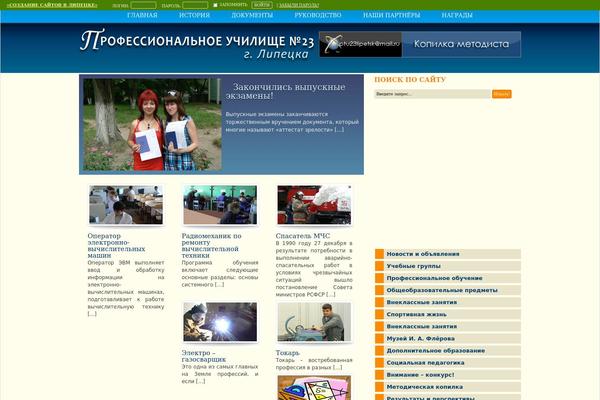The image size is (600, 400).
Task: Open the Наши партнёры menu item
Action: click(x=391, y=15)
